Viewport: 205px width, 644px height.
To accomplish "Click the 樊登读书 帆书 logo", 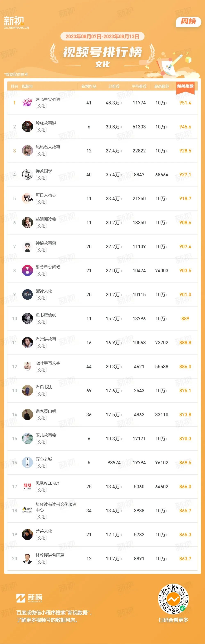I will click(27, 510).
